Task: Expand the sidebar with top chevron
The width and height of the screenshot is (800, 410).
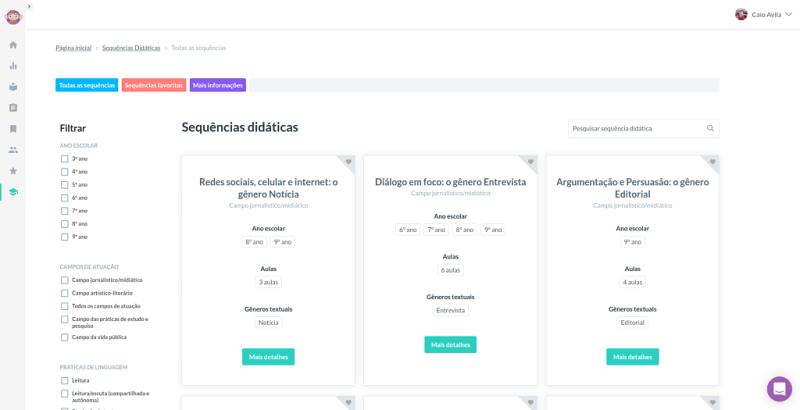Action: pyautogui.click(x=29, y=6)
